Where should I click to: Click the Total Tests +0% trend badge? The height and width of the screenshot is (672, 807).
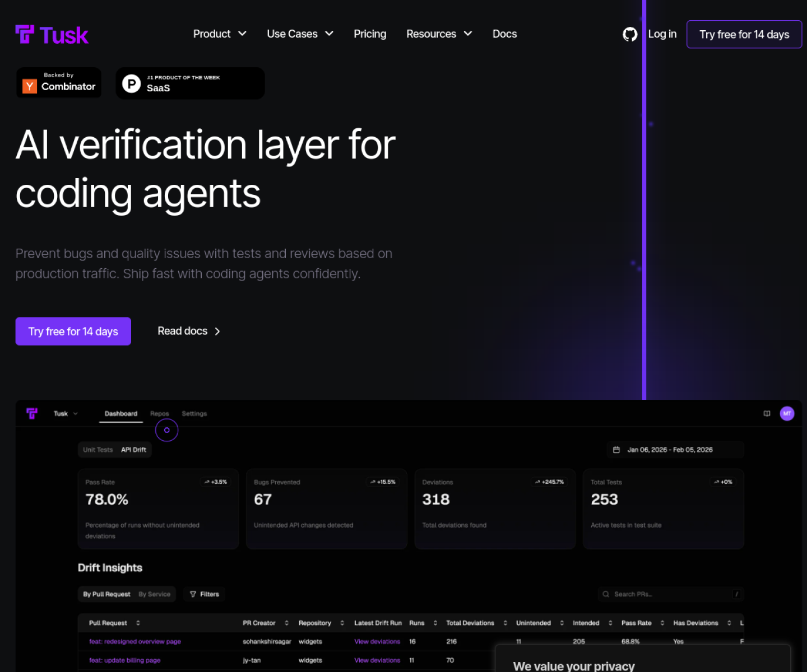[x=723, y=482]
